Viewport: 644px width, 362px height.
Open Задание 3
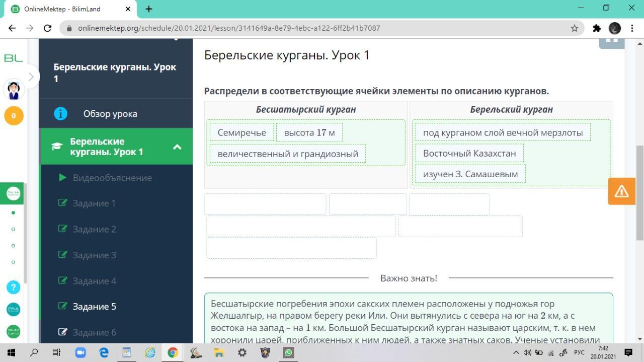[x=94, y=255]
